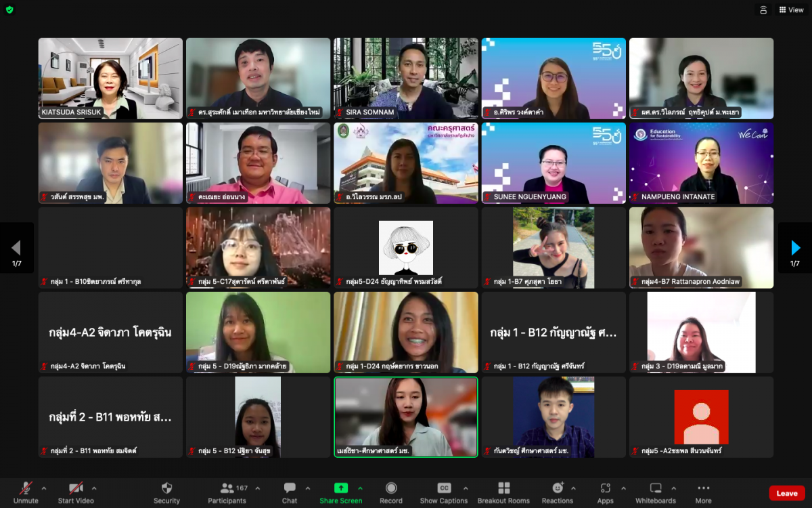This screenshot has width=812, height=508.
Task: Expand the Whiteboards caret
Action: click(x=673, y=488)
